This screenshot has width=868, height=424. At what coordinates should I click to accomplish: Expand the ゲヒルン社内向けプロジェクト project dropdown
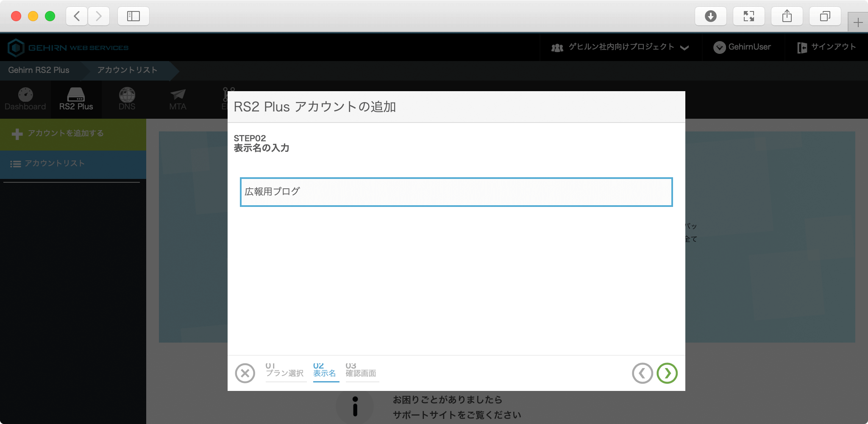point(620,47)
